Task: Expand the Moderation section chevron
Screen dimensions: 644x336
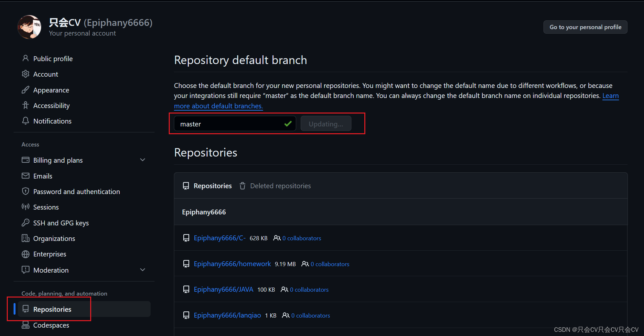Action: point(143,270)
